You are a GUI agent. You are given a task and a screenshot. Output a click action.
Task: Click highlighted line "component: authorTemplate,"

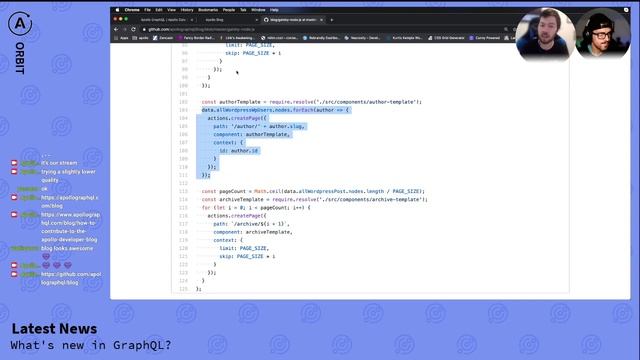click(x=251, y=134)
